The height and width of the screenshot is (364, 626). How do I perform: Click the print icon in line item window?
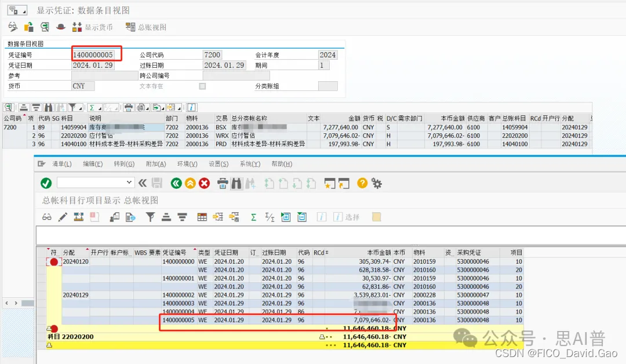tap(223, 183)
